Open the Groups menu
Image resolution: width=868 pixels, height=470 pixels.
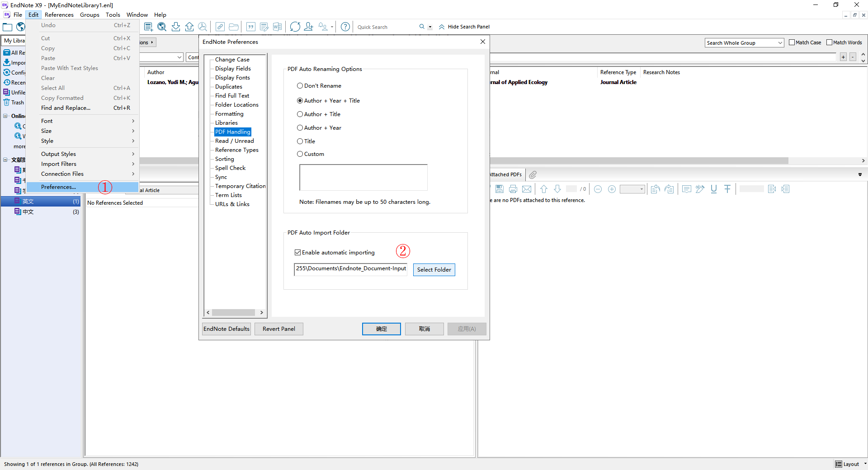[90, 14]
